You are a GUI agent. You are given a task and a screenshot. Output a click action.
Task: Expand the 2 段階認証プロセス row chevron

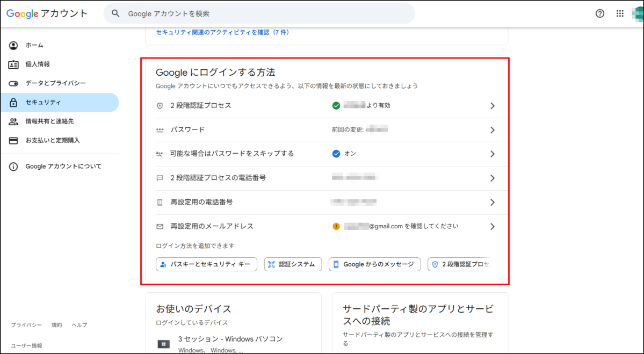click(492, 106)
